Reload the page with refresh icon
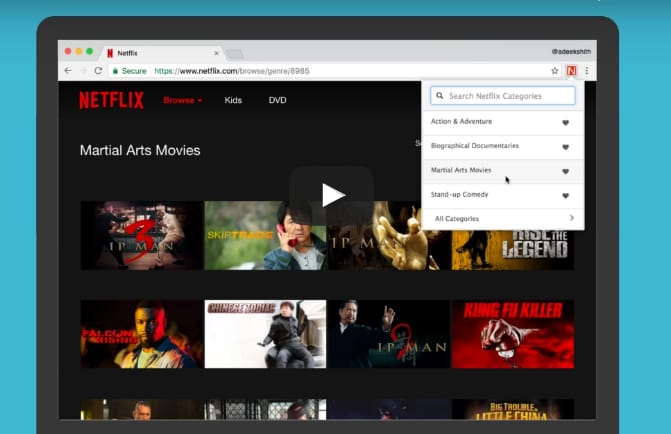Viewport: 671px width, 434px height. (98, 71)
